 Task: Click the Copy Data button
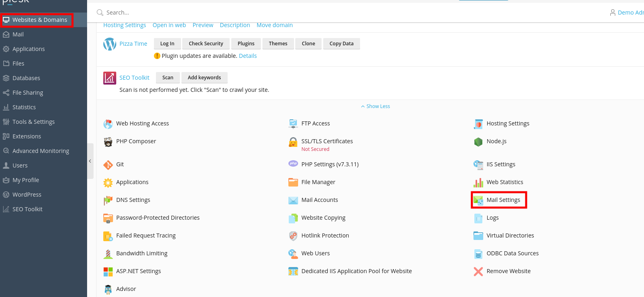tap(341, 44)
